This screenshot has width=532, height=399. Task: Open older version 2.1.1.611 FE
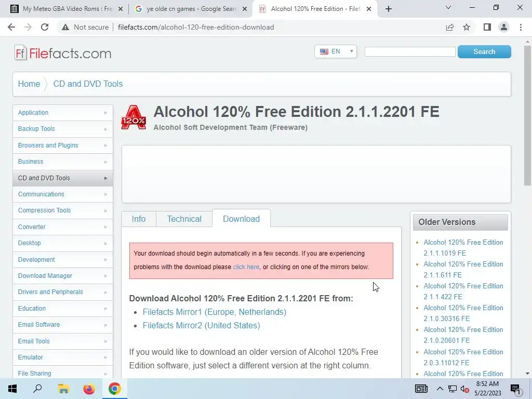(x=463, y=270)
